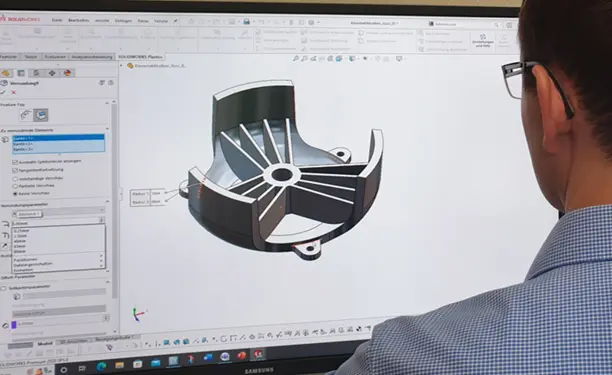Click the pin icon after the Fenster menu
This screenshot has height=375, width=612.
[176, 21]
